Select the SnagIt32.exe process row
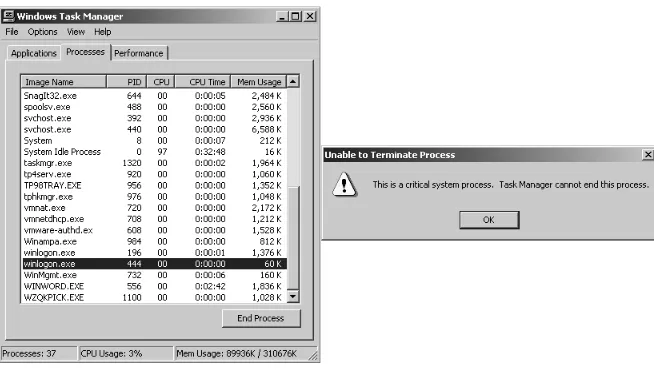Image resolution: width=654 pixels, height=370 pixels. click(x=154, y=96)
